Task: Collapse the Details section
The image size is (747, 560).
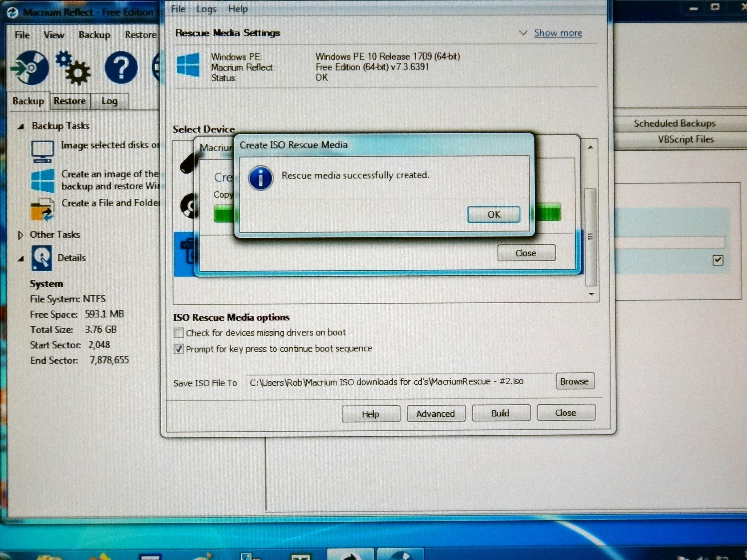Action: (x=21, y=259)
